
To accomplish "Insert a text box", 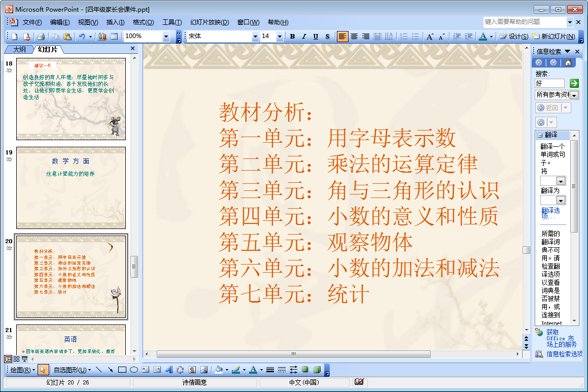I will [146, 370].
